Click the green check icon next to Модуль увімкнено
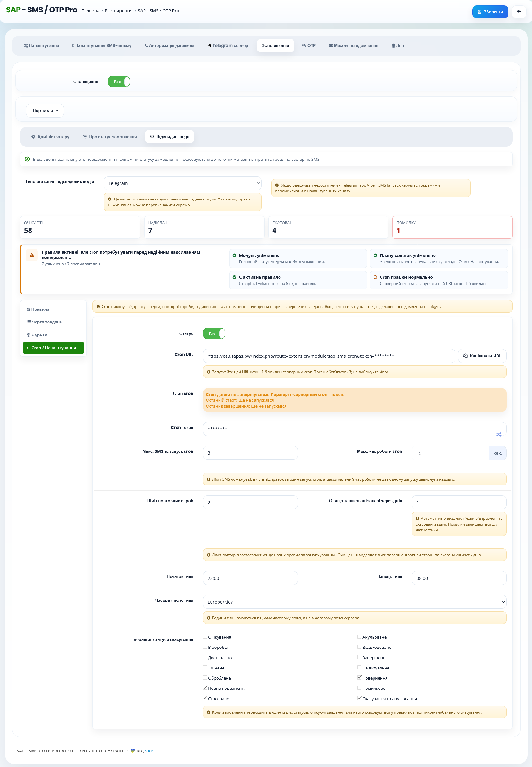 (x=235, y=255)
